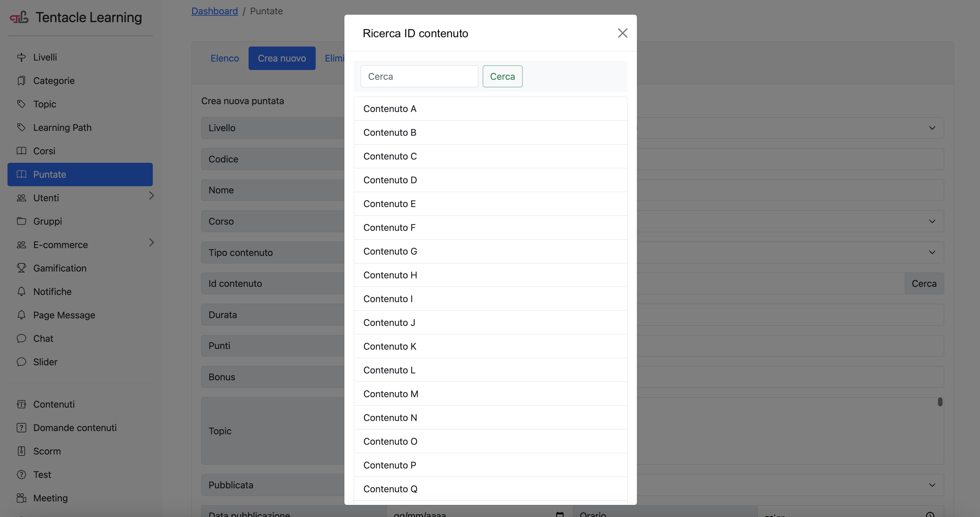Viewport: 980px width, 517px height.
Task: Click the signpost icon beside Livelli
Action: (21, 57)
